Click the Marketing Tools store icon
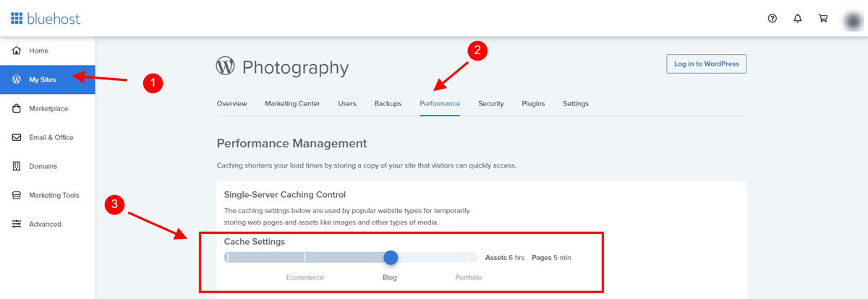The height and width of the screenshot is (299, 868). pyautogui.click(x=16, y=195)
